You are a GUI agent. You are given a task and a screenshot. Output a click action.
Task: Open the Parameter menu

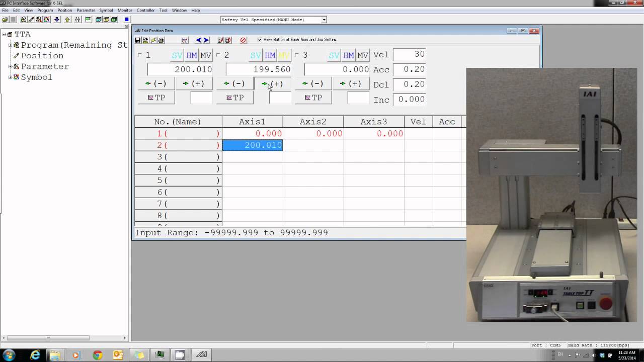(86, 10)
